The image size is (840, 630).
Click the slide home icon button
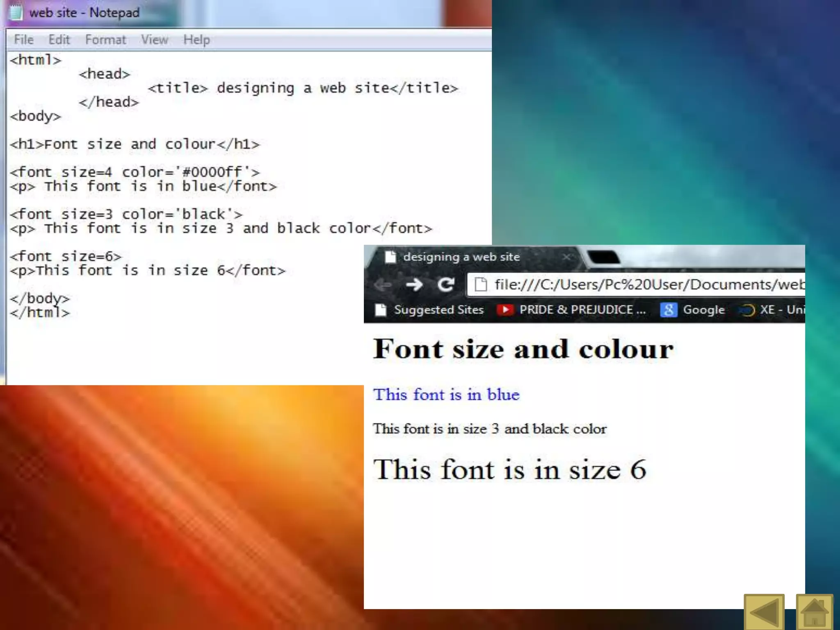coord(814,612)
